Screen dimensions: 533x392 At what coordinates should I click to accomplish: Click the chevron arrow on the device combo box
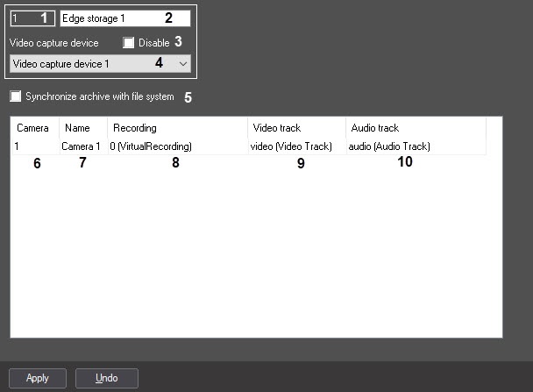pyautogui.click(x=182, y=64)
